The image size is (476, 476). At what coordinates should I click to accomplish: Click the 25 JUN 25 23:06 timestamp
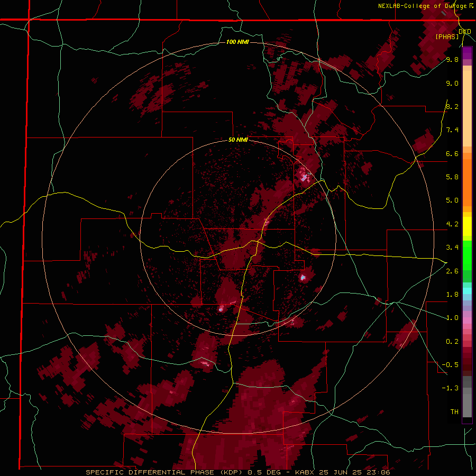click(x=354, y=472)
